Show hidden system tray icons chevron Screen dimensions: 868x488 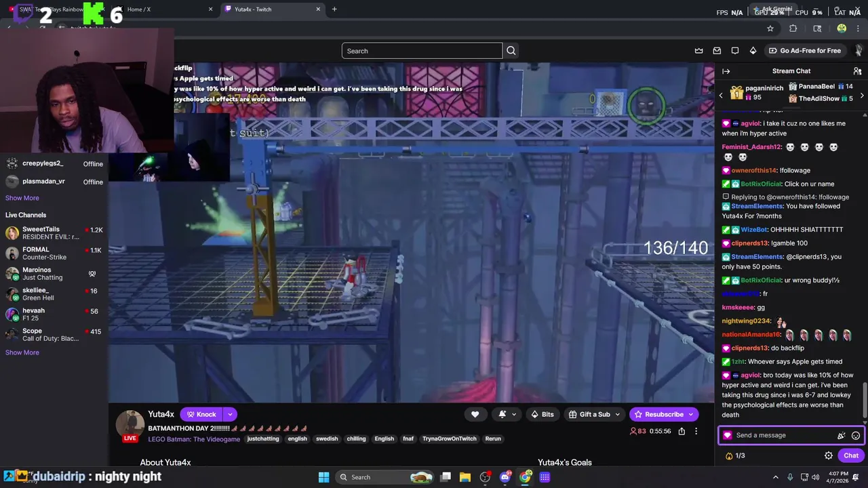(776, 477)
